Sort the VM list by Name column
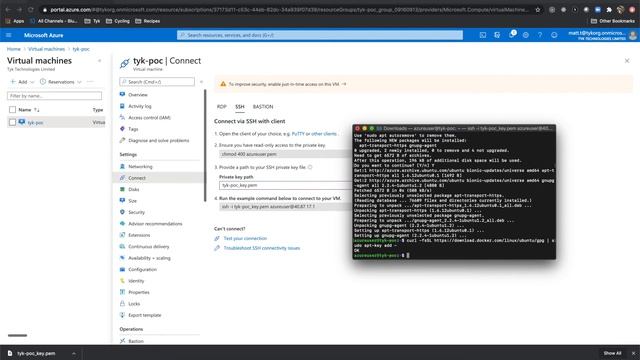The height and width of the screenshot is (360, 640). click(x=29, y=109)
